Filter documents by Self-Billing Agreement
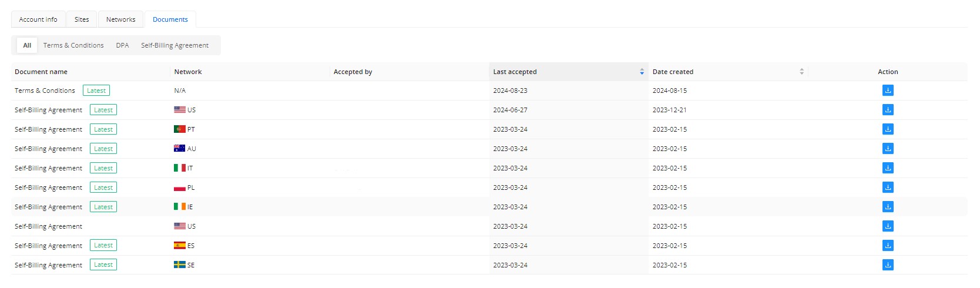This screenshot has height=288, width=980. [x=174, y=45]
